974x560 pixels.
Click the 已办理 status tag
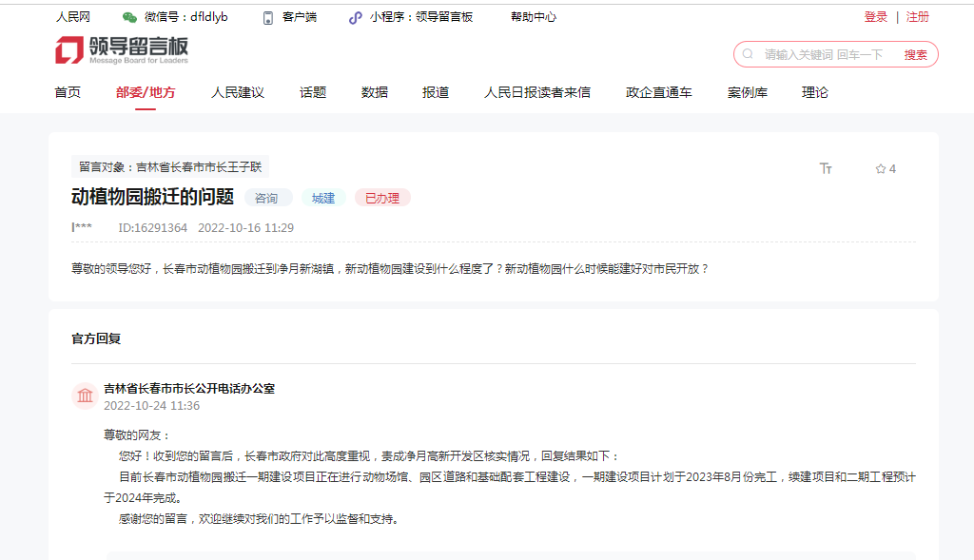(x=382, y=198)
